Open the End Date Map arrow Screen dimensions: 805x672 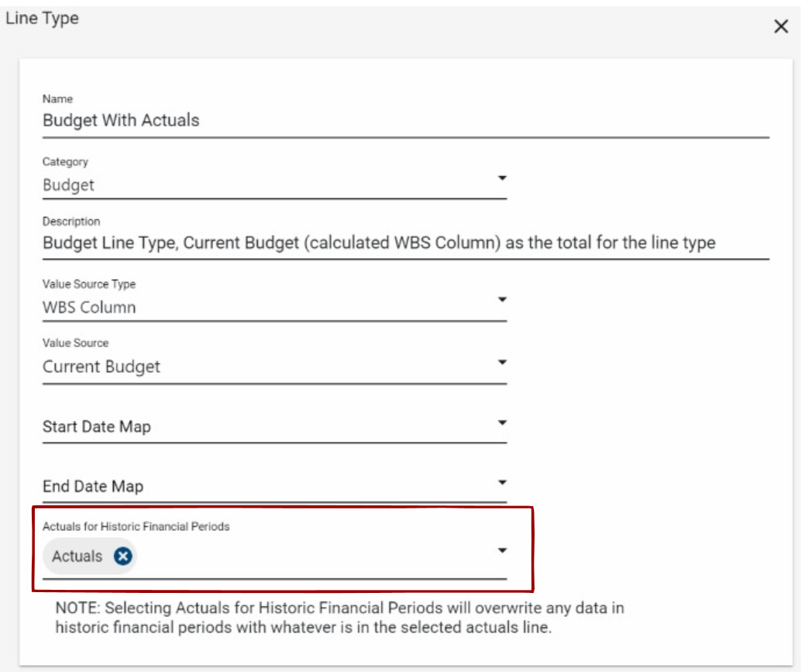[502, 483]
